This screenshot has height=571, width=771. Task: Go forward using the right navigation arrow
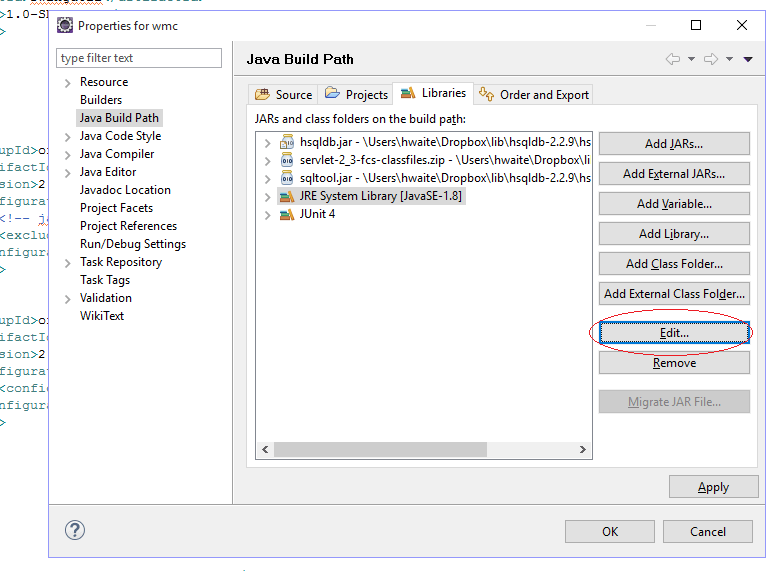coord(711,60)
